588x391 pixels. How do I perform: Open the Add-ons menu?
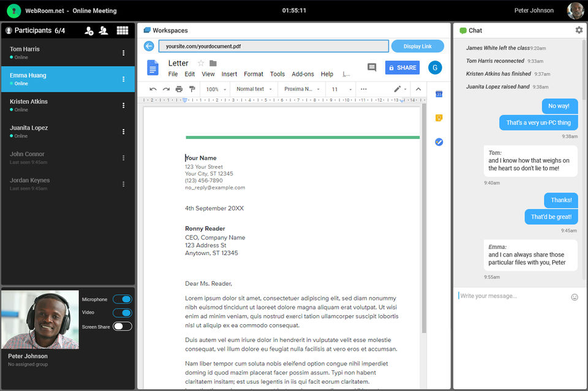[303, 74]
